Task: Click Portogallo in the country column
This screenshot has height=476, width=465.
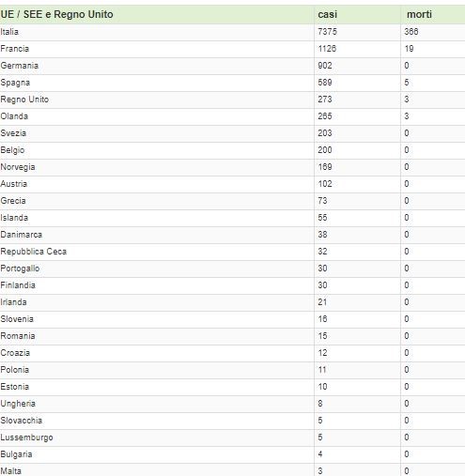Action: coord(20,269)
